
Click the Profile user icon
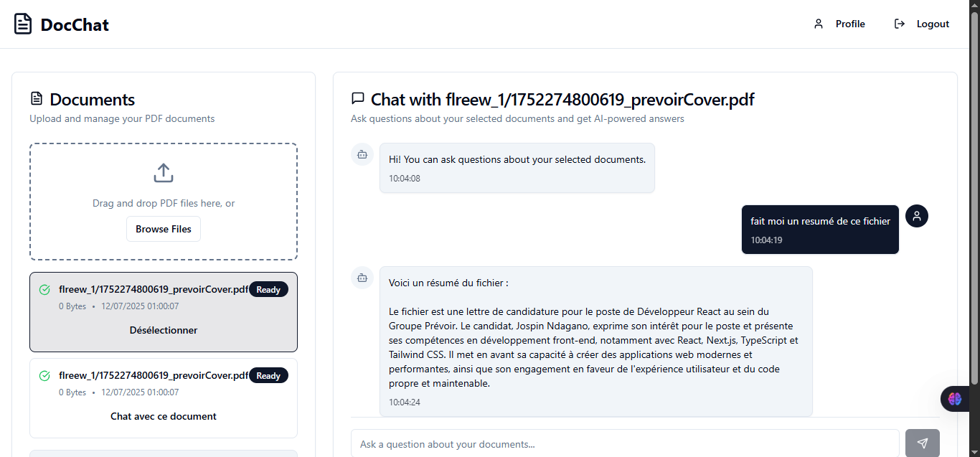coord(819,24)
